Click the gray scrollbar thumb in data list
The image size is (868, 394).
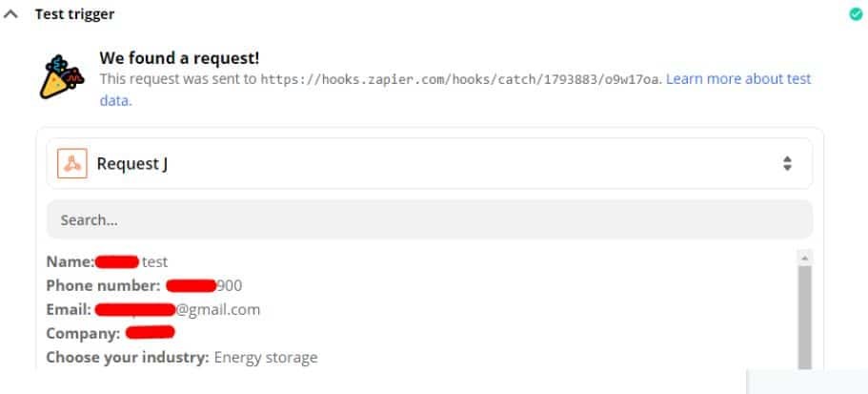pos(804,317)
